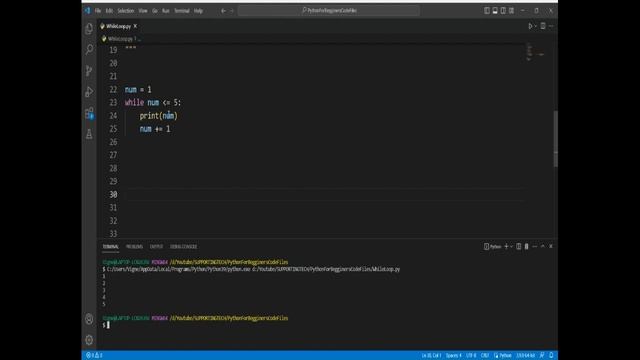This screenshot has height=360, width=640.
Task: Open Run button dropdown arrow
Action: 536,26
